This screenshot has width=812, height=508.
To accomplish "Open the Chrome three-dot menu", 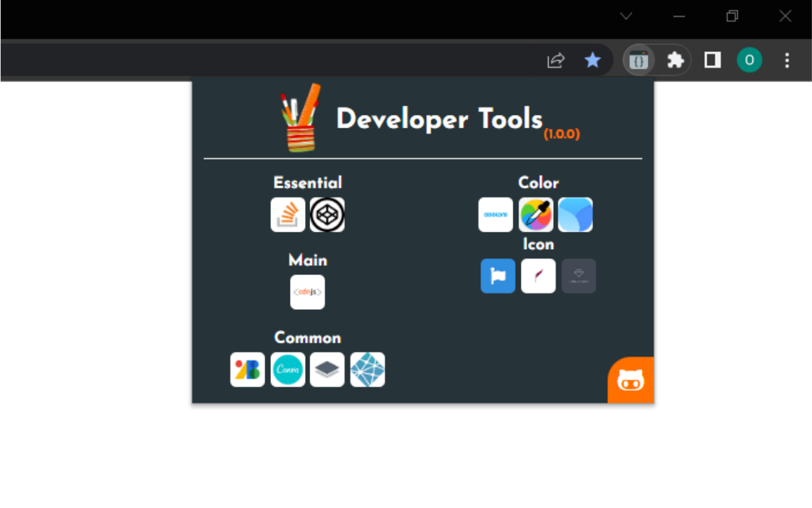I will tap(787, 60).
